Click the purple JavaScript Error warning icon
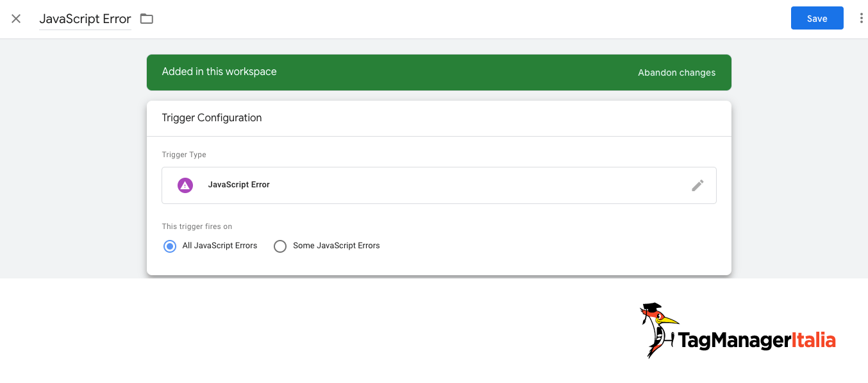This screenshot has height=383, width=868. point(185,185)
